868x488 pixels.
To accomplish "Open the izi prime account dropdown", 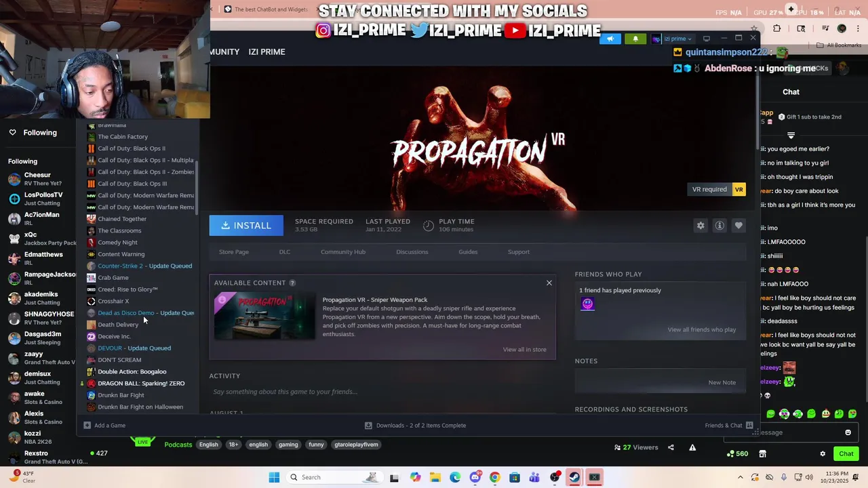I will pos(673,39).
